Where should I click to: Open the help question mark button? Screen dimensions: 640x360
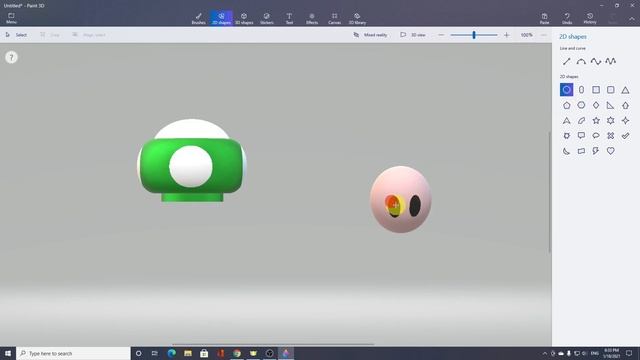11,57
